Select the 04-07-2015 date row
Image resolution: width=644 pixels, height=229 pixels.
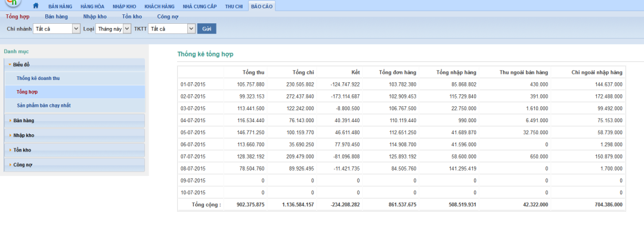401,120
